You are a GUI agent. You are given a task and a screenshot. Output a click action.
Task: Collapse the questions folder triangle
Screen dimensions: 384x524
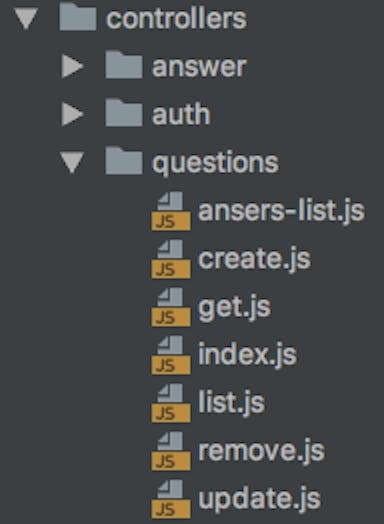(x=72, y=163)
